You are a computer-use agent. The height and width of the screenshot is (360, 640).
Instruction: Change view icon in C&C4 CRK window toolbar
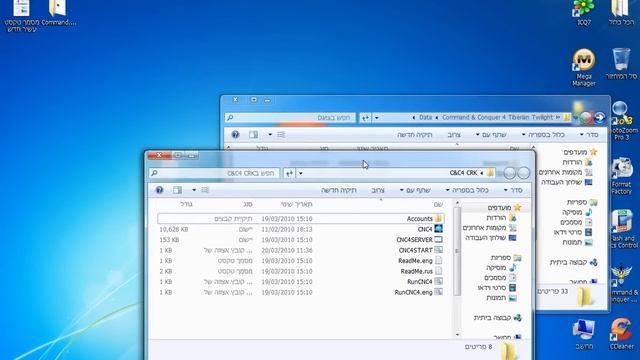tap(205, 190)
